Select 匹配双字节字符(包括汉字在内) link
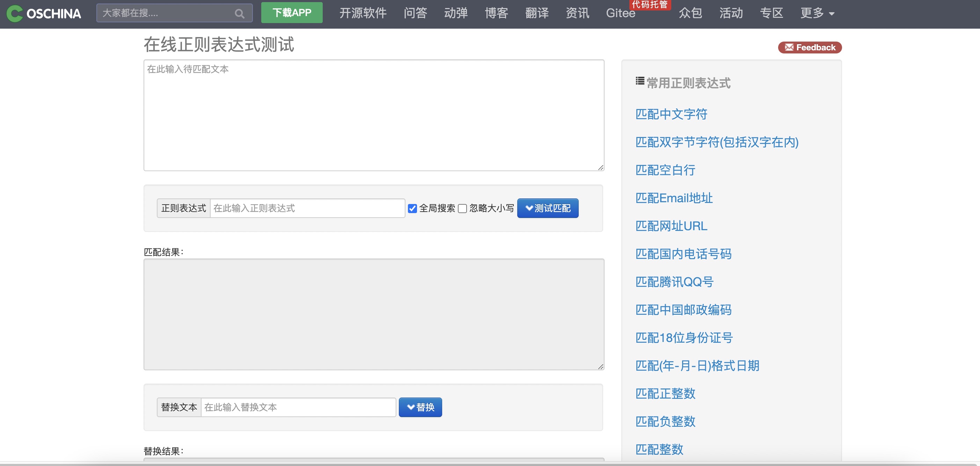This screenshot has width=980, height=466. (x=717, y=142)
